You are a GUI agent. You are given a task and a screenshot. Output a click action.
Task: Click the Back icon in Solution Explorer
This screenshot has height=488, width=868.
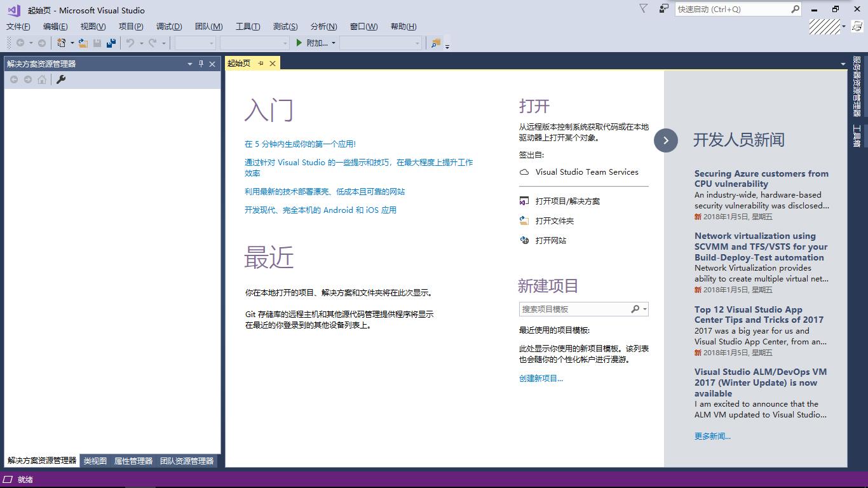point(14,79)
